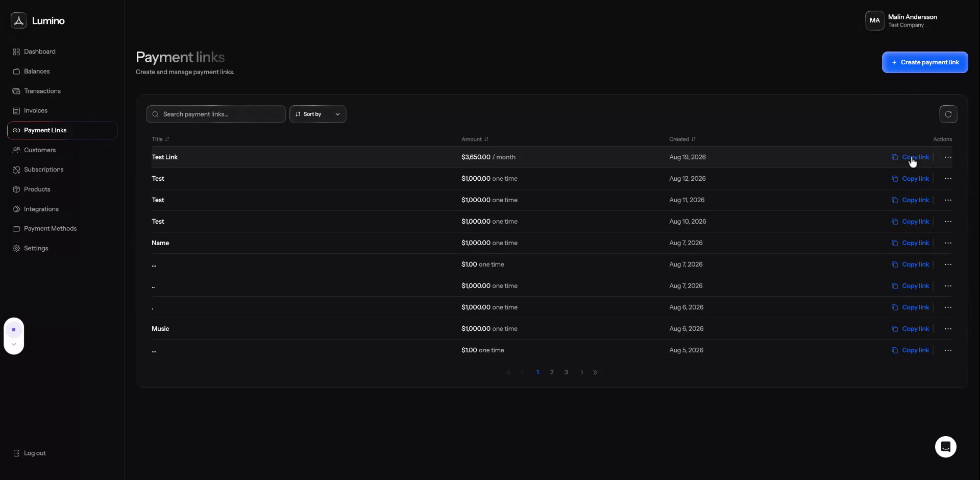Click Create payment link button
Screen dimensions: 980x480
point(925,62)
